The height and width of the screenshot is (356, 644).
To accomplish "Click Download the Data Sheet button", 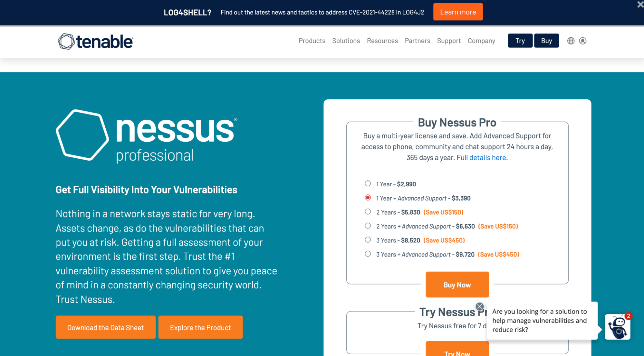I will coord(106,327).
